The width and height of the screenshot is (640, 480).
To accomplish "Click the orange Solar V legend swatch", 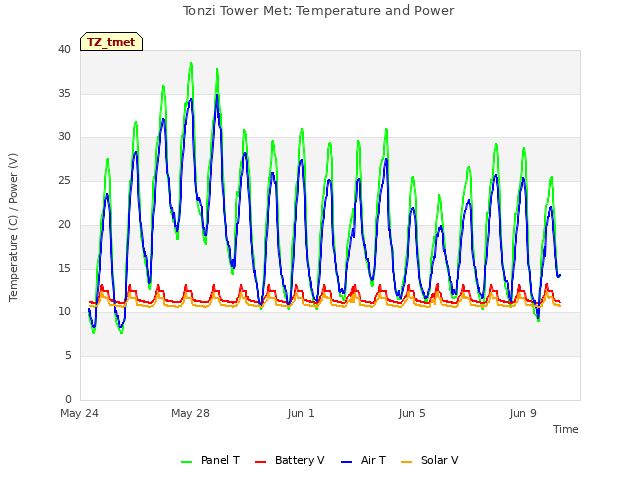I will (407, 462).
